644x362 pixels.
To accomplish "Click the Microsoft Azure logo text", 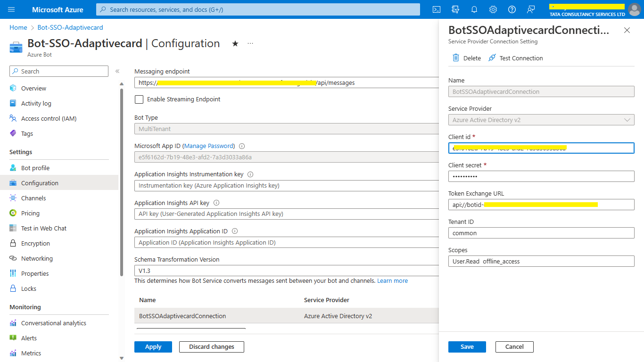I will click(58, 9).
